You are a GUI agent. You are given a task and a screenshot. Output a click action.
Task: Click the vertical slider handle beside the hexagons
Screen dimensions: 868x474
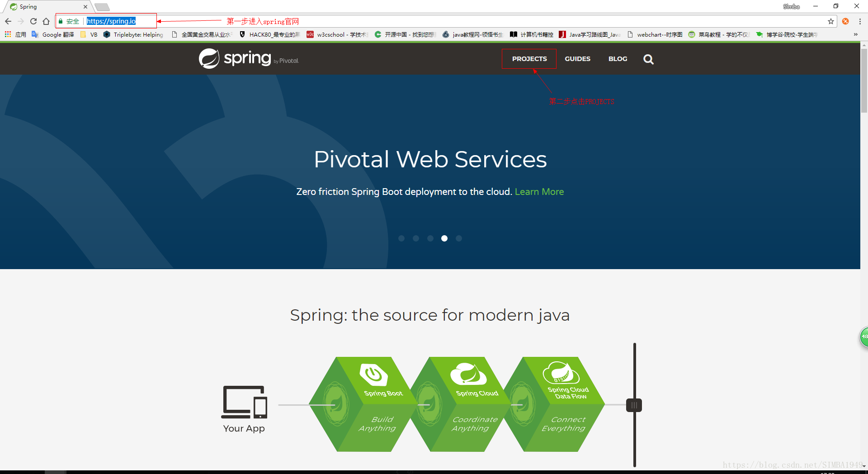(x=634, y=405)
